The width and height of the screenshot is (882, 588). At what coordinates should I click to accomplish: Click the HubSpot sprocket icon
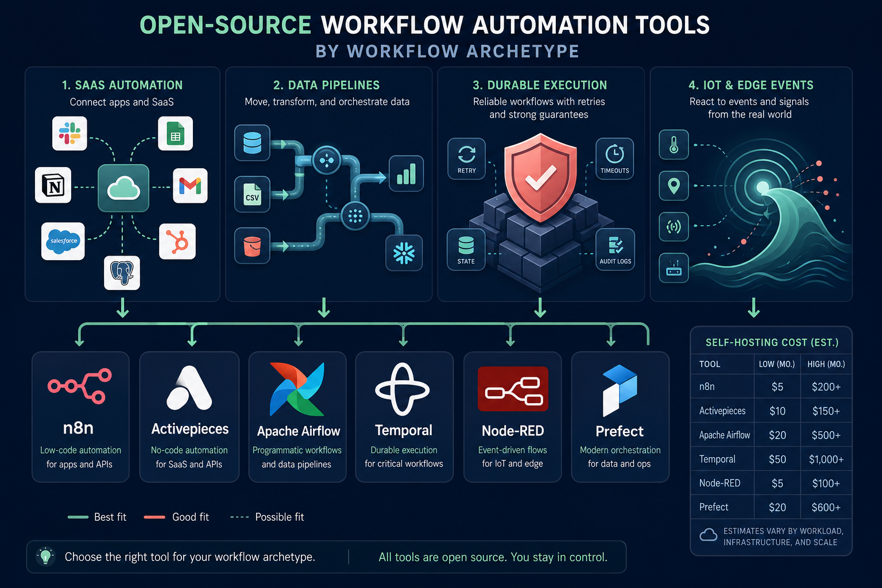point(177,241)
